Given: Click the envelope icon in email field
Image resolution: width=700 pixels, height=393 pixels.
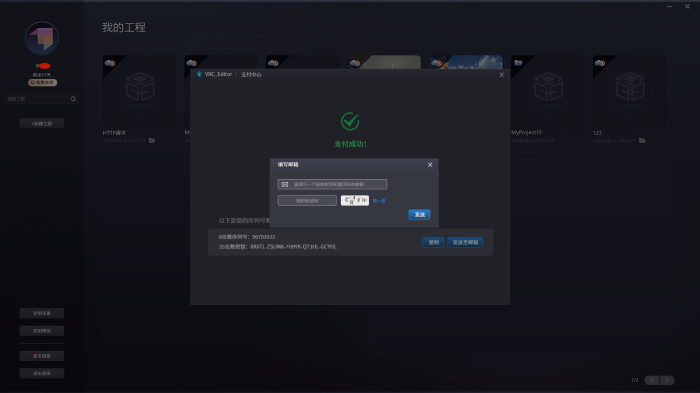Looking at the screenshot, I should point(285,184).
